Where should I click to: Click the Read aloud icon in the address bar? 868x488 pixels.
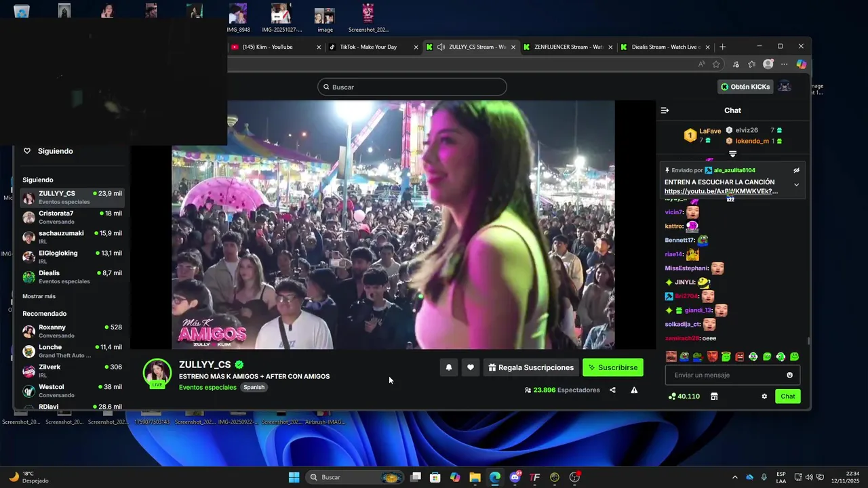click(x=701, y=64)
